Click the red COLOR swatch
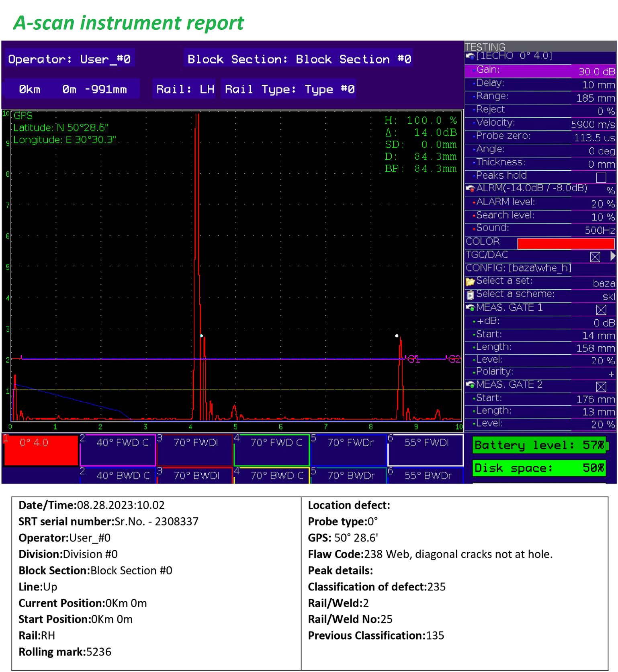Screen dimensions: 618x672 click(x=566, y=243)
